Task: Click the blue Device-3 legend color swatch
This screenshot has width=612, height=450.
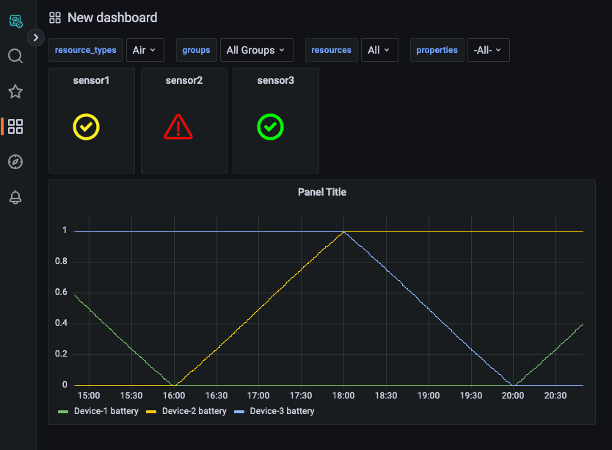Action: click(x=239, y=411)
